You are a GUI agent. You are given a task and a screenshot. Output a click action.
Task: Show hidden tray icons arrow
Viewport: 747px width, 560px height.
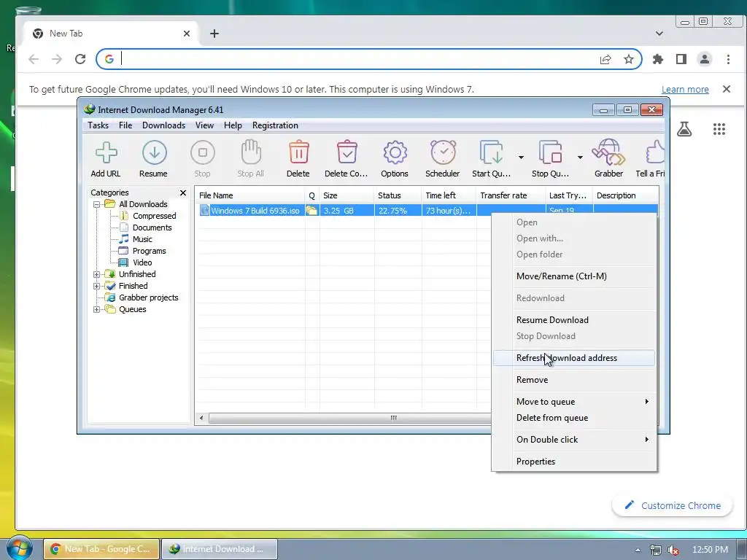pos(638,550)
